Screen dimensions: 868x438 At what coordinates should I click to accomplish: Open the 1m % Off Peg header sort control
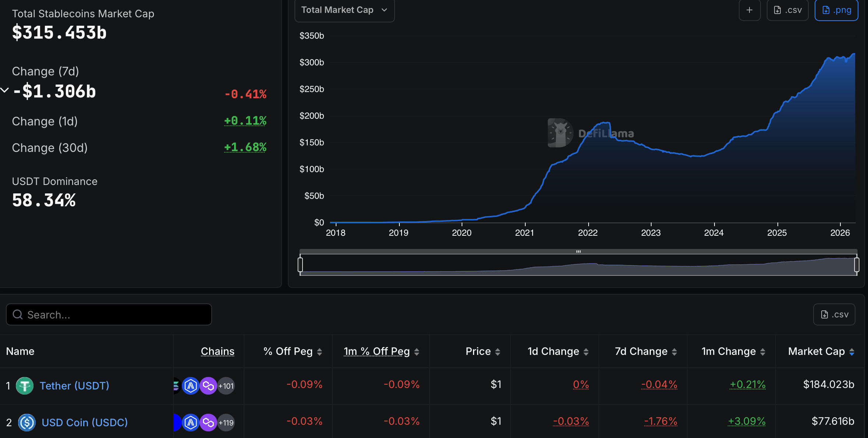416,351
